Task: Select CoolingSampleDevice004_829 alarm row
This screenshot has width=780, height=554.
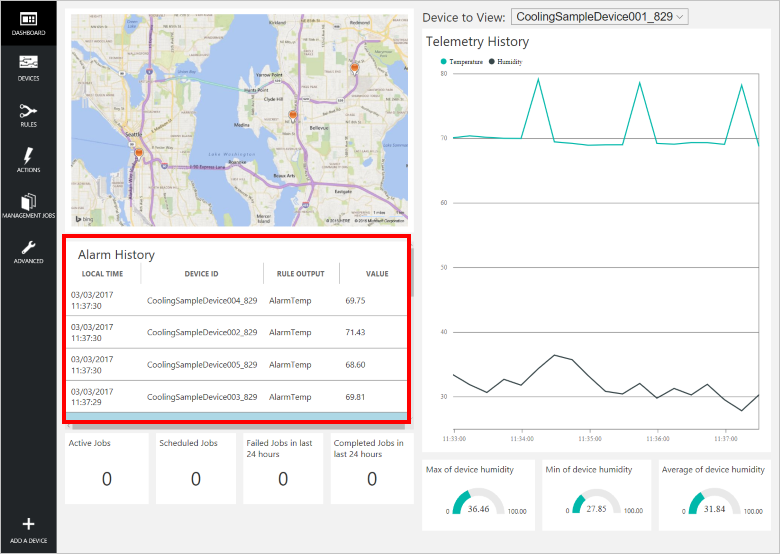Action: (202, 300)
